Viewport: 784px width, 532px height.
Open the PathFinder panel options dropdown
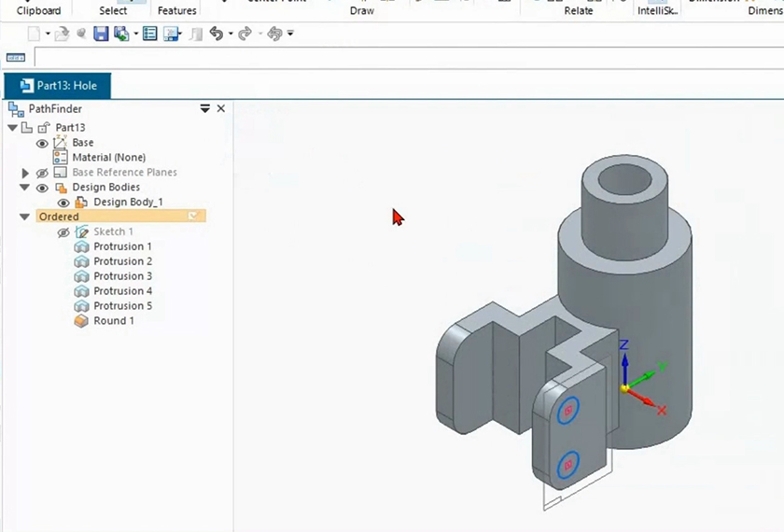pyautogui.click(x=205, y=109)
